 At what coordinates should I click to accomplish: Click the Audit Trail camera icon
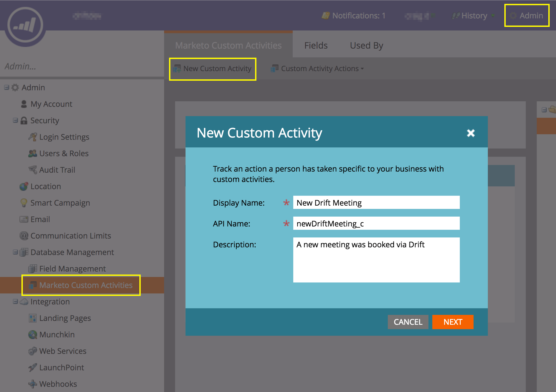pos(33,170)
